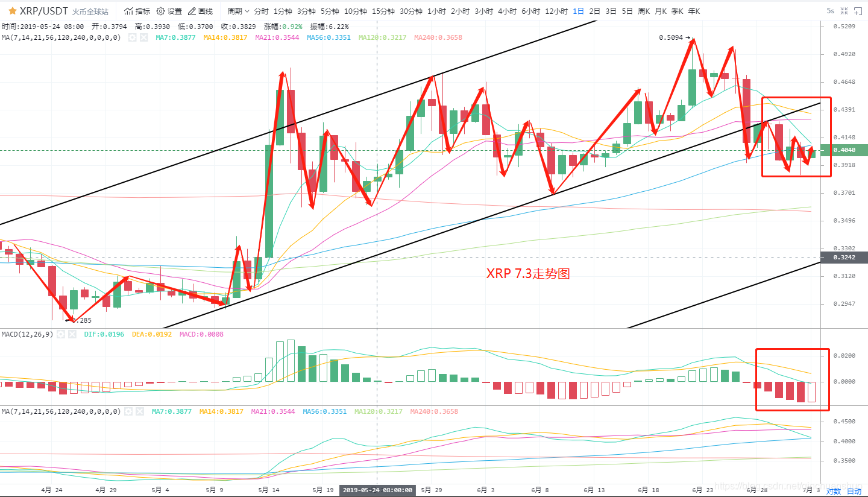Viewport: 868px width, 497px height.
Task: Switch to 5日 interval
Action: click(x=627, y=11)
